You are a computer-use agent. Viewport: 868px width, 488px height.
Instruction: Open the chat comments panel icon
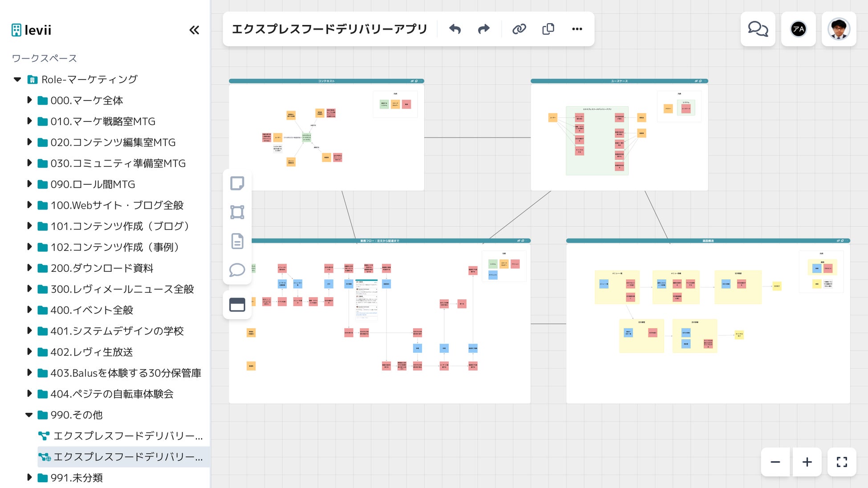click(x=758, y=29)
